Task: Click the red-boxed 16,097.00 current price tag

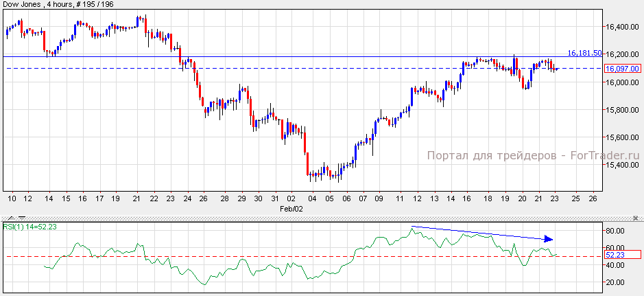Action: [x=622, y=69]
